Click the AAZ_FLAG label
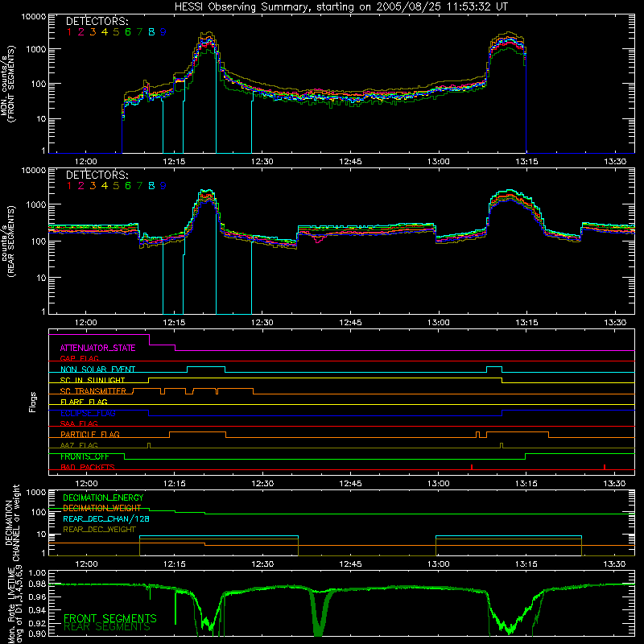644x644 pixels. coord(79,445)
